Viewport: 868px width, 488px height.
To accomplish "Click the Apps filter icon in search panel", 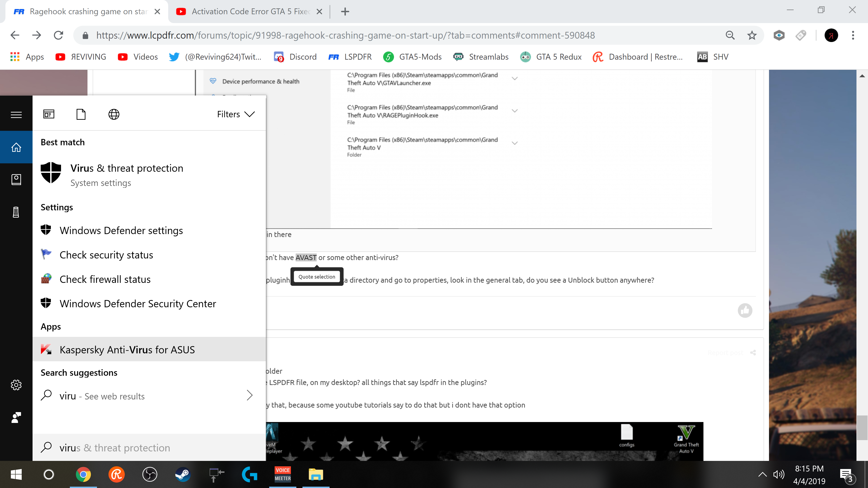I will 49,114.
